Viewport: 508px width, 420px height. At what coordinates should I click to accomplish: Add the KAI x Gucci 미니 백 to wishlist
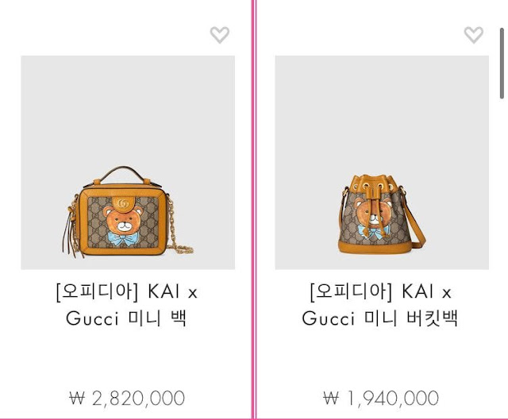(220, 35)
